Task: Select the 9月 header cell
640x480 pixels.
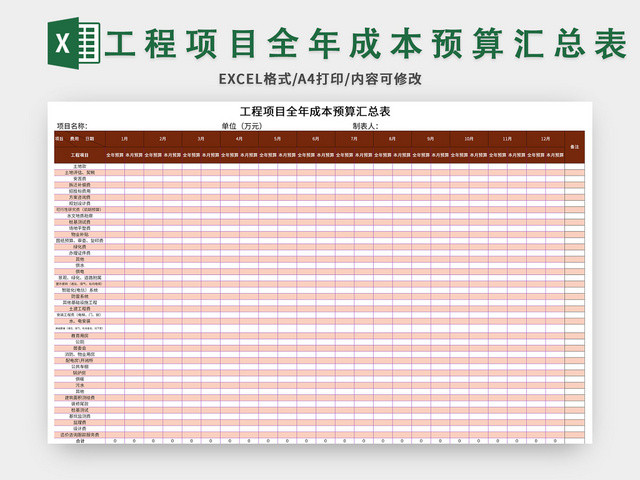Action: tap(431, 139)
